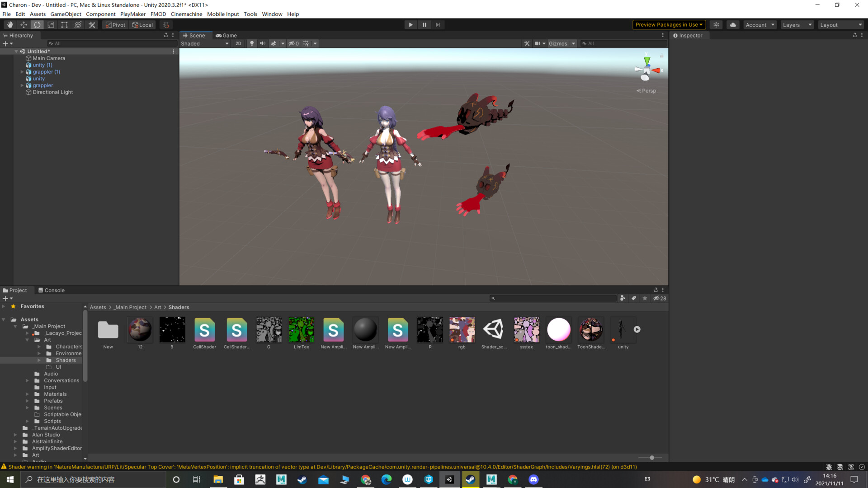Select the Scale tool
Screen dimensions: 868x488
click(x=51, y=25)
